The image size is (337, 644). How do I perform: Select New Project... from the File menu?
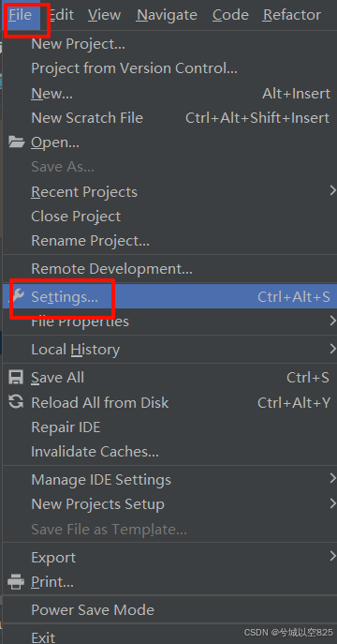coord(168,43)
